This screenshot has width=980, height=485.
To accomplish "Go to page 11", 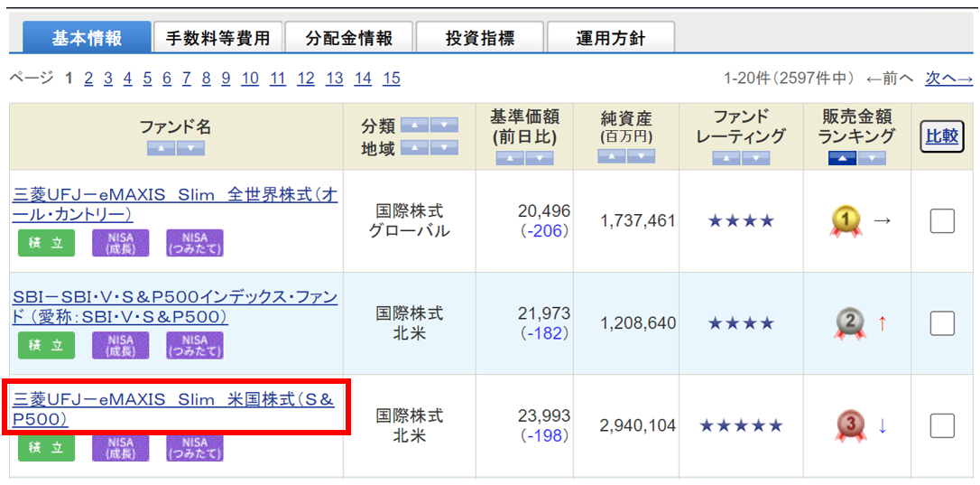I will [x=278, y=79].
